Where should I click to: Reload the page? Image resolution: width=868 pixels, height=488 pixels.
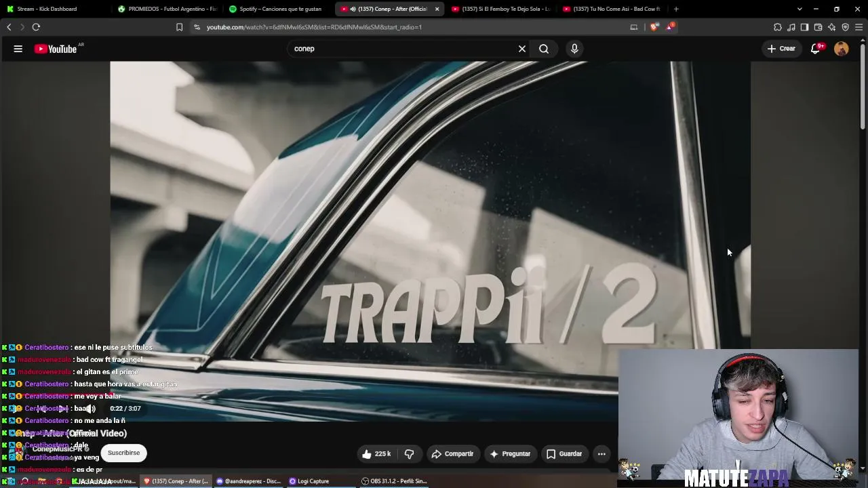[36, 27]
